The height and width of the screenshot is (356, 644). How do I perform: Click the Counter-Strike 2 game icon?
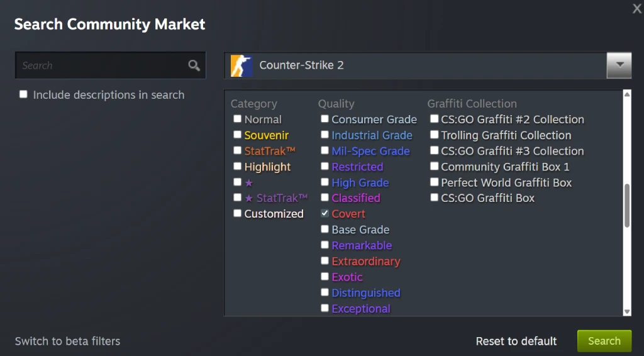[x=241, y=65]
